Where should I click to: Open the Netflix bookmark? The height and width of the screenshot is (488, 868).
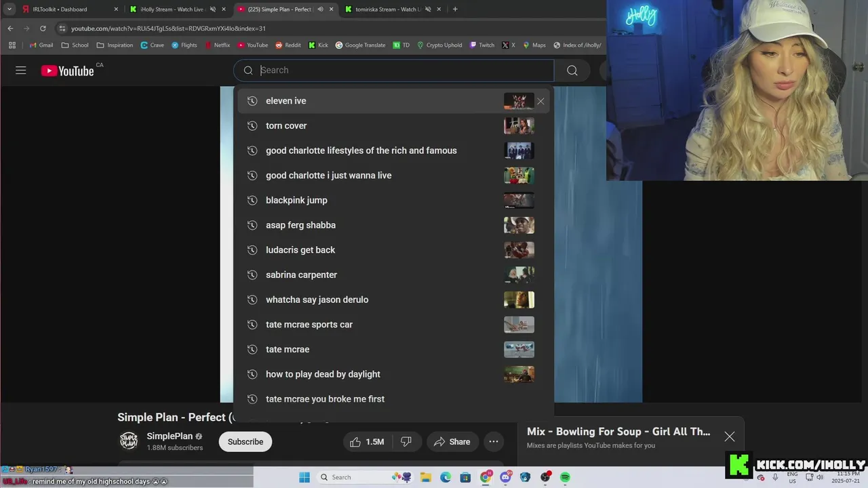pos(218,45)
